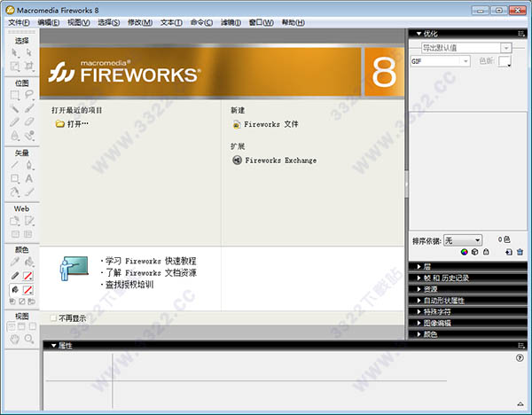Show slices and hotspots in Web section

[27, 234]
